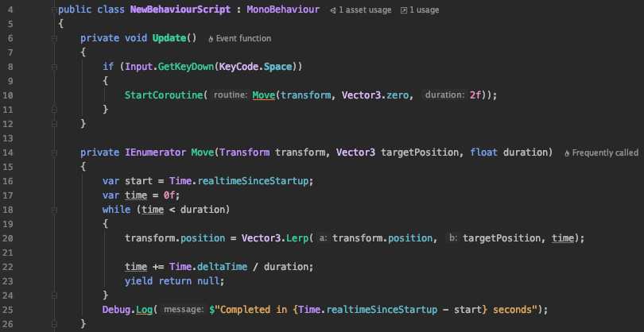This screenshot has height=332, width=644.
Task: Click the 'Completed in' string text
Action: pos(254,310)
